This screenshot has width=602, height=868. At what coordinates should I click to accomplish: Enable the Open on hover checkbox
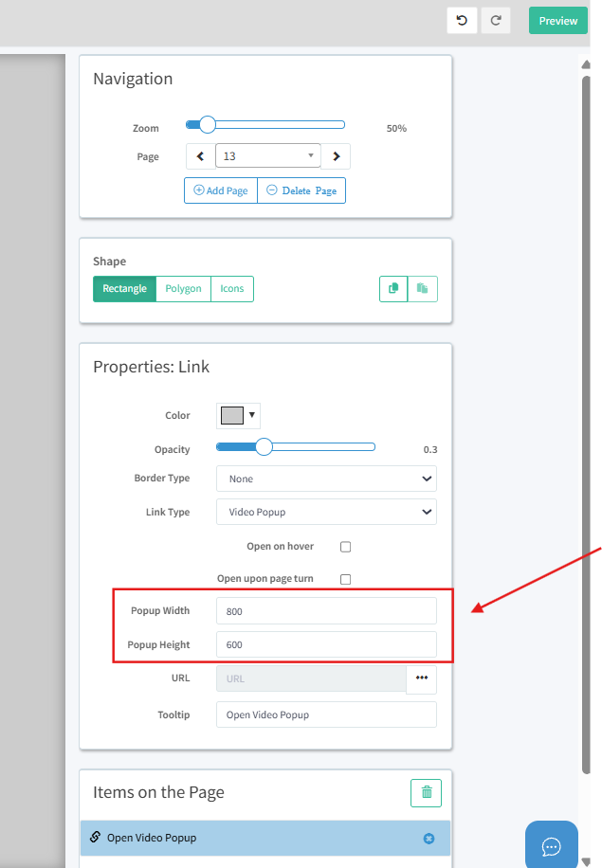tap(346, 547)
